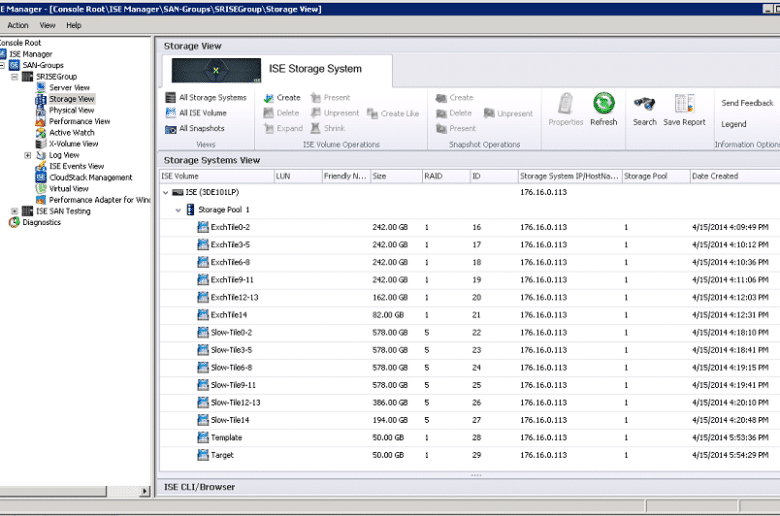
Task: Open ISE Events View node
Action: (77, 166)
